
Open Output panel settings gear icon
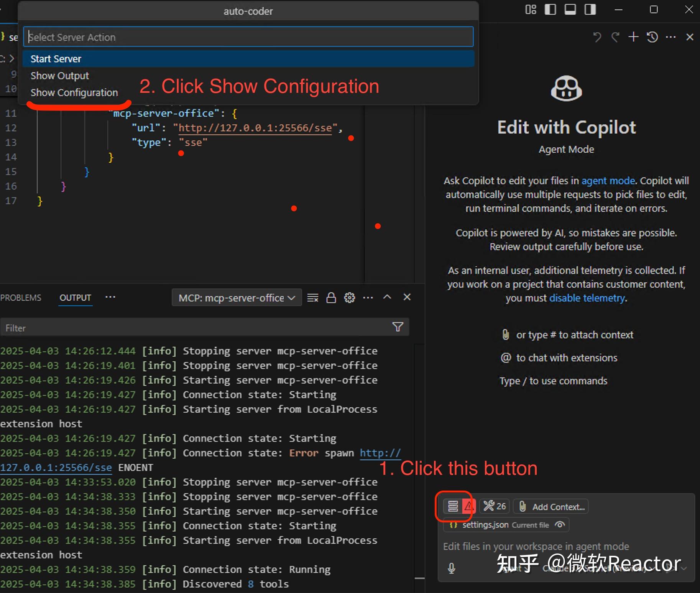point(349,297)
